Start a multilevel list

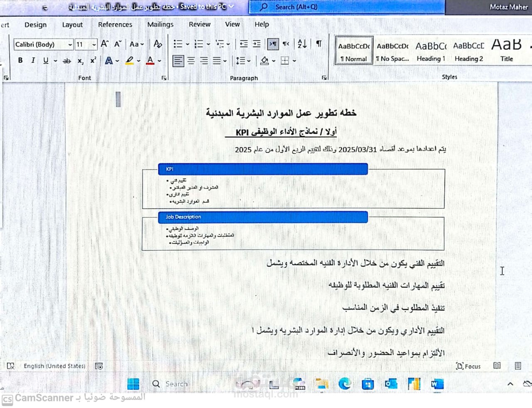(x=220, y=44)
